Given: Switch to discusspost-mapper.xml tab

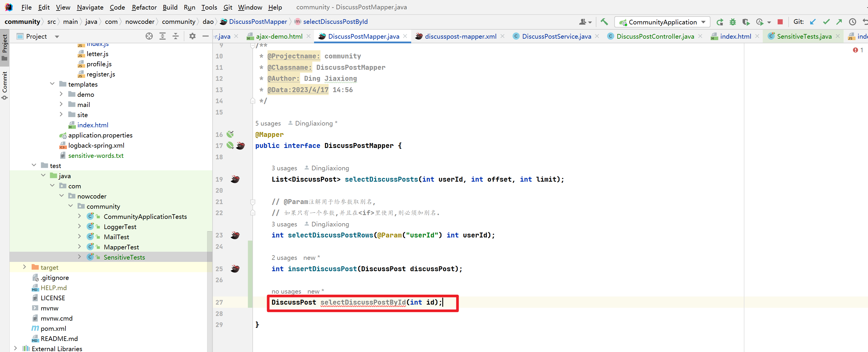Looking at the screenshot, I should point(460,36).
